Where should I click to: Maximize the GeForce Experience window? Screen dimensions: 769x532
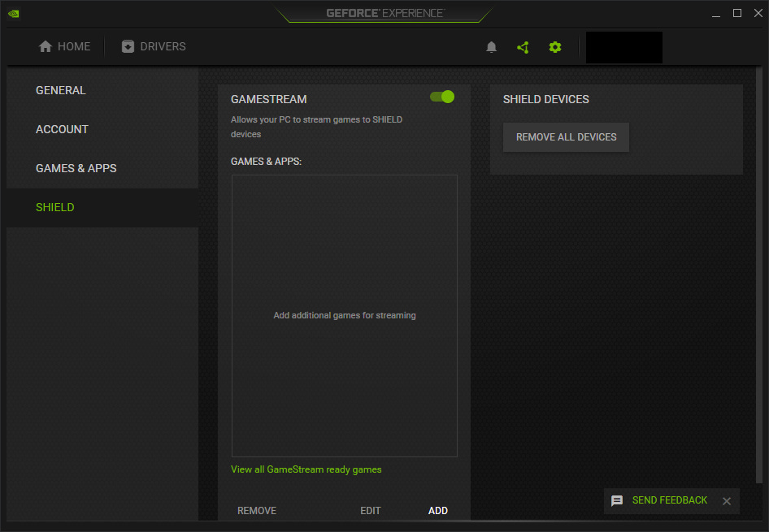pyautogui.click(x=737, y=13)
